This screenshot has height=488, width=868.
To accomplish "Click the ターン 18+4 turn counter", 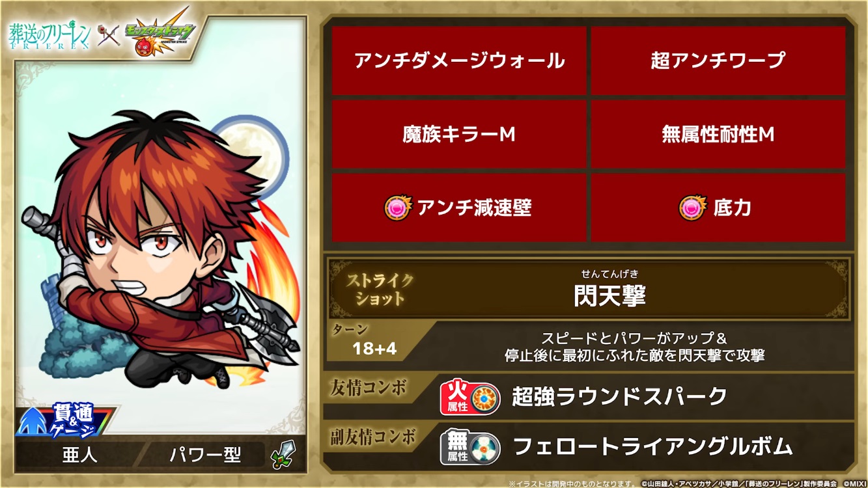I will [374, 342].
